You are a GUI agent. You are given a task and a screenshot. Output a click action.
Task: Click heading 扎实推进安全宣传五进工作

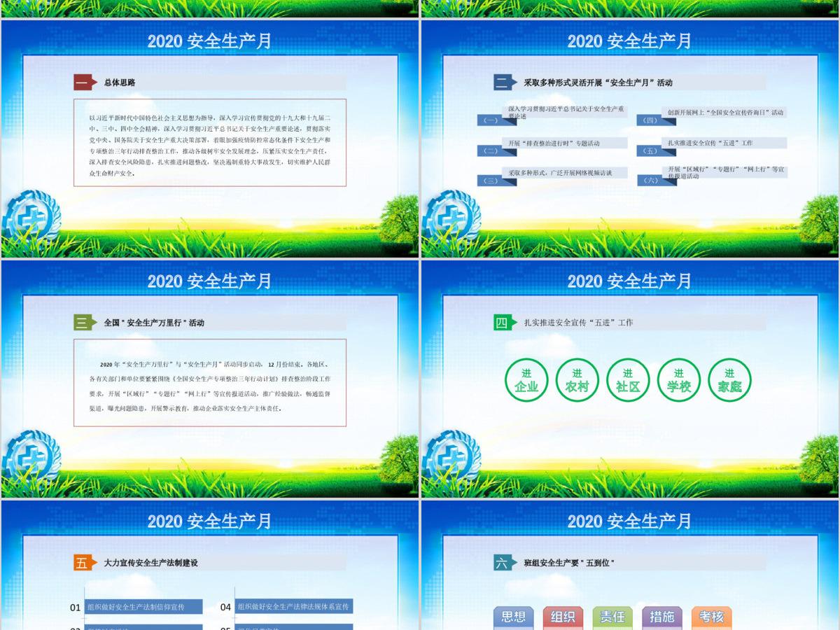tap(578, 323)
